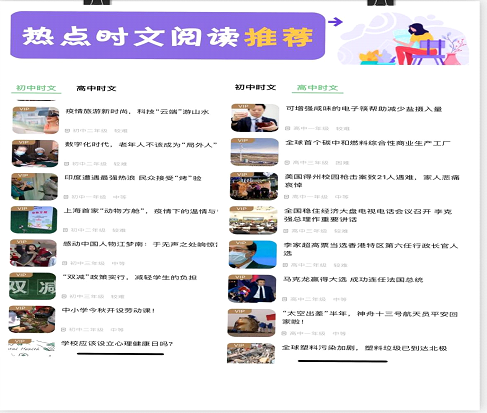The width and height of the screenshot is (487, 413).
Task: Tap thumbnail beside 全国稳住经济大盘 article
Action: coord(253,220)
